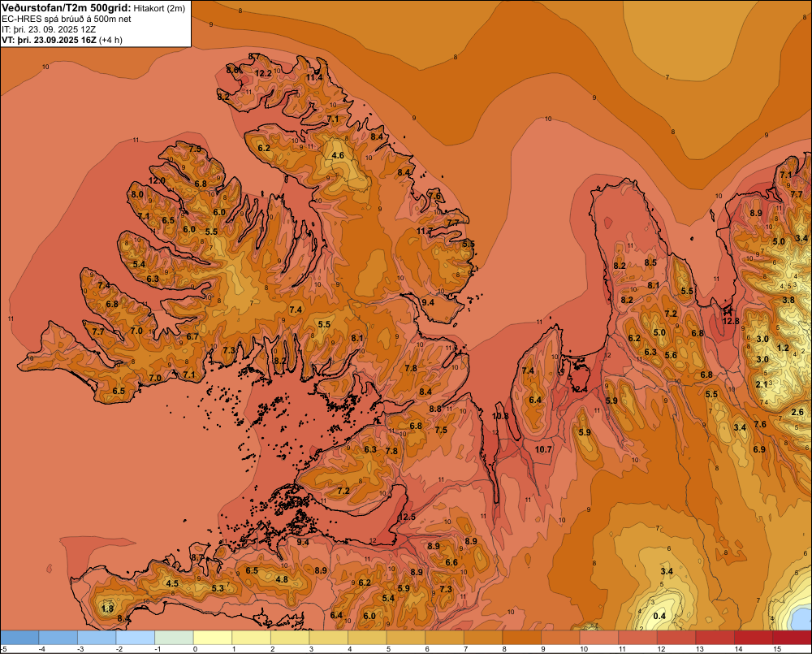The width and height of the screenshot is (812, 654).
Task: Select the '3.8' temperature value
Action: pyautogui.click(x=788, y=300)
